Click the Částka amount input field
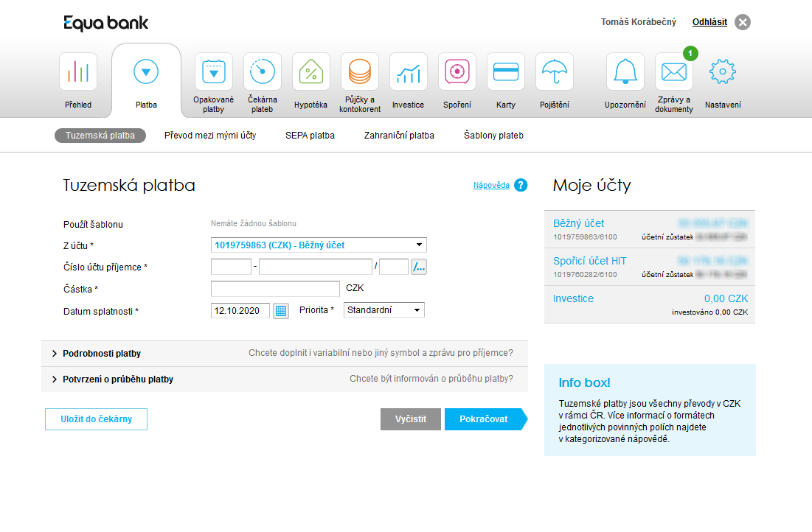 coord(275,289)
